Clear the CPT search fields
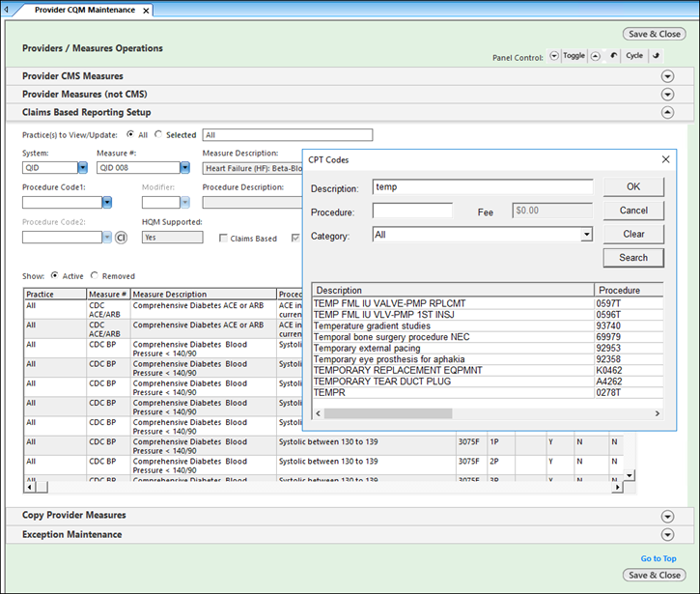Image resolution: width=700 pixels, height=594 pixels. coord(633,234)
